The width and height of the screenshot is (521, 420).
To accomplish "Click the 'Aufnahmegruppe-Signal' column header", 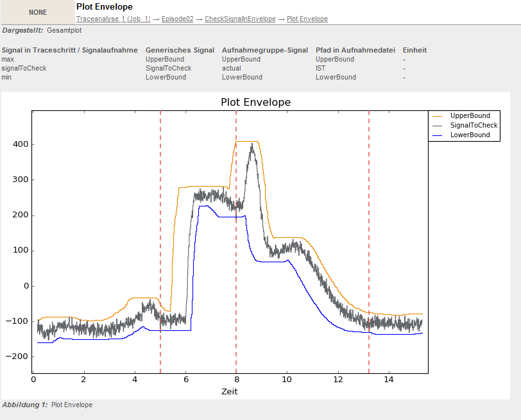I will [x=265, y=50].
